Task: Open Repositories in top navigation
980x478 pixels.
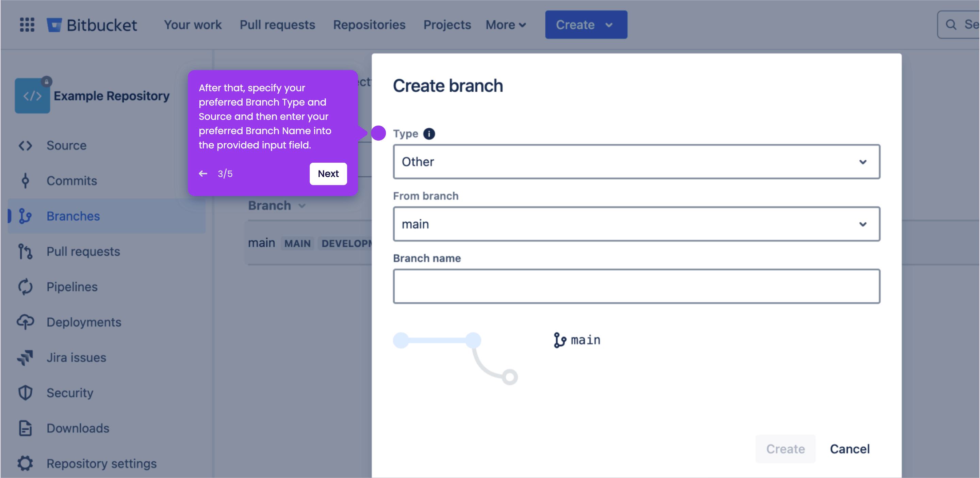Action: [369, 25]
